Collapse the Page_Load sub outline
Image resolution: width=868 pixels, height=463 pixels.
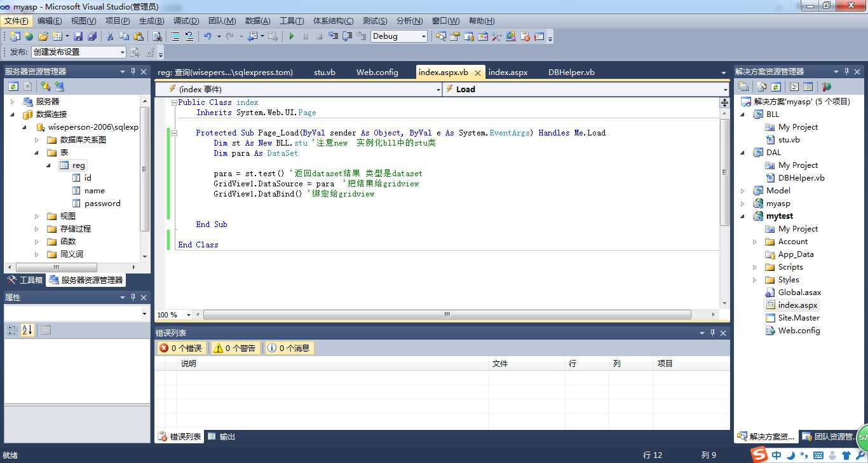[174, 133]
